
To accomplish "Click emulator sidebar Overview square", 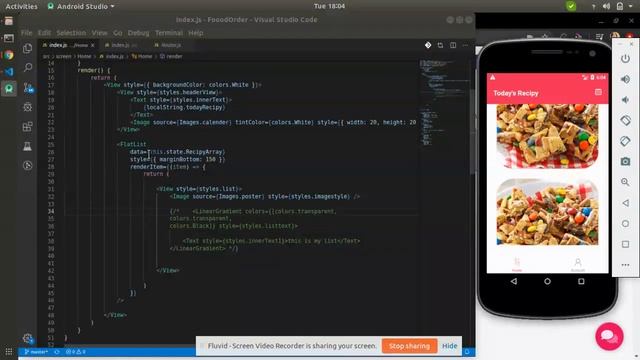I will tap(625, 244).
